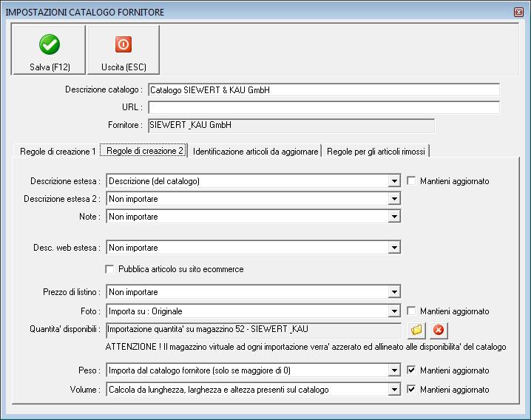Enable Mantieni aggiornato for Descrizione estesa
The width and height of the screenshot is (531, 420).
411,181
